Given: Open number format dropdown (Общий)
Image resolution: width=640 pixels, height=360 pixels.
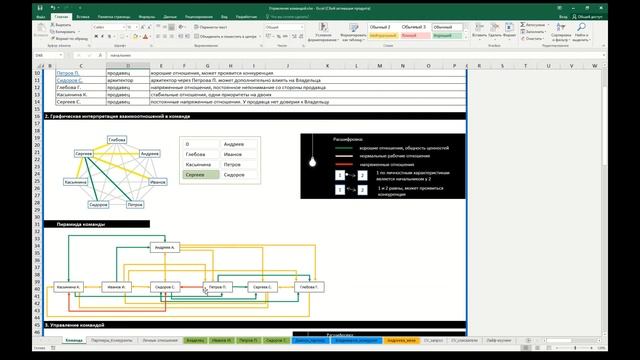Looking at the screenshot, I should 302,27.
